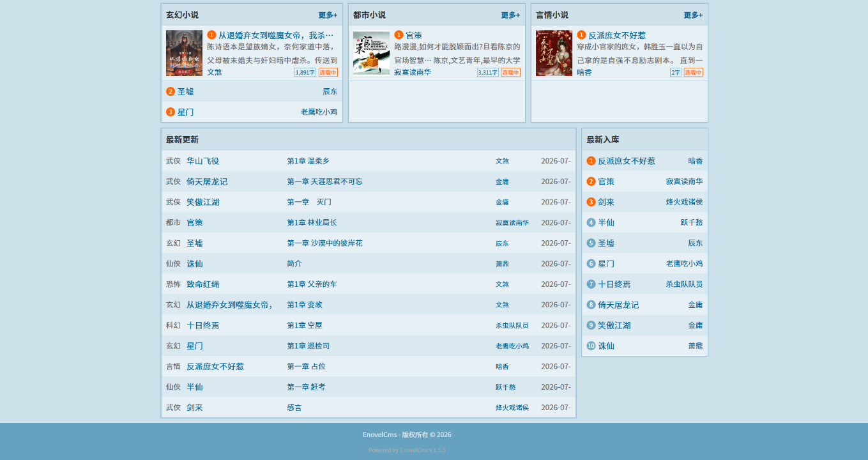Open chapter 第一章 赶考
The width and height of the screenshot is (868, 460).
(x=306, y=387)
